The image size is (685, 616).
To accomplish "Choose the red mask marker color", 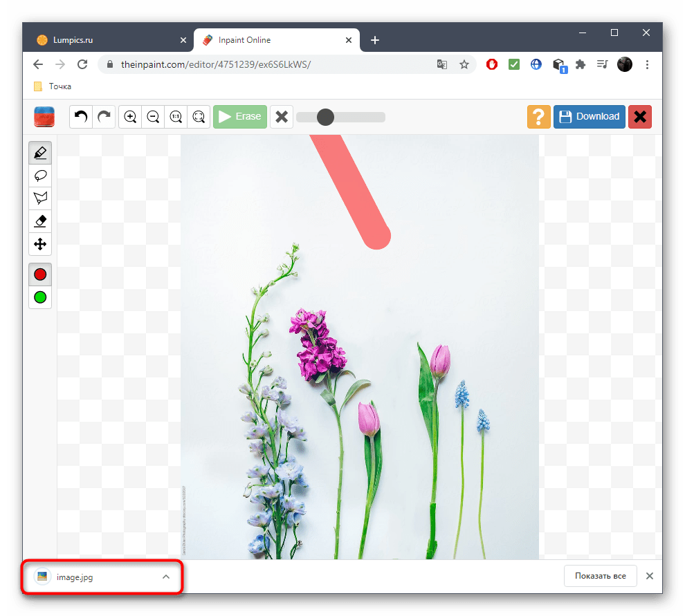I will pos(40,274).
